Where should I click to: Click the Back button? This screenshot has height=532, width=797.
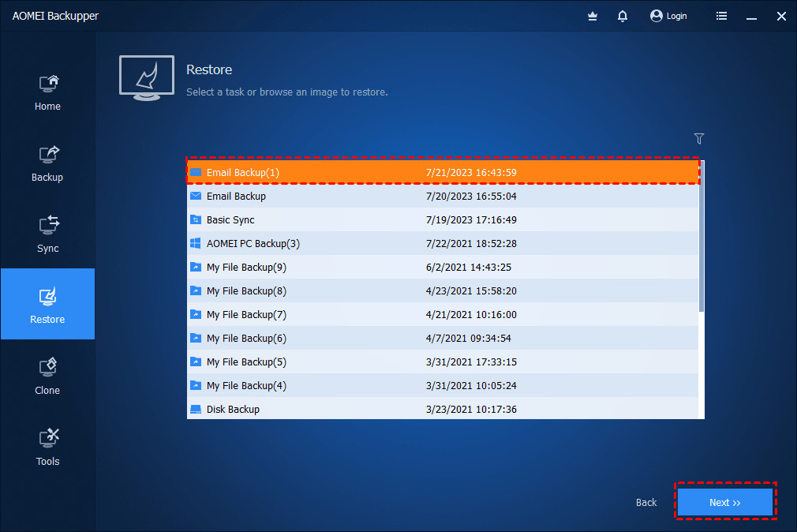646,503
